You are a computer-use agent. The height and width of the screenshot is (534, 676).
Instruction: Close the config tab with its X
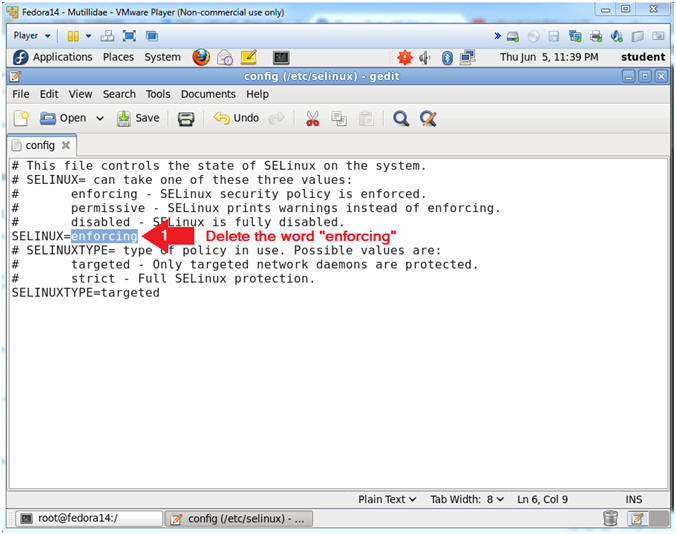coord(66,145)
